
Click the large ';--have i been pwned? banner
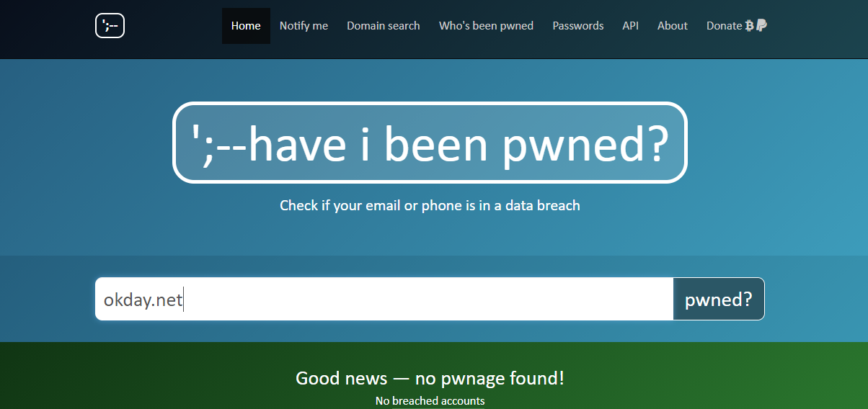(430, 143)
